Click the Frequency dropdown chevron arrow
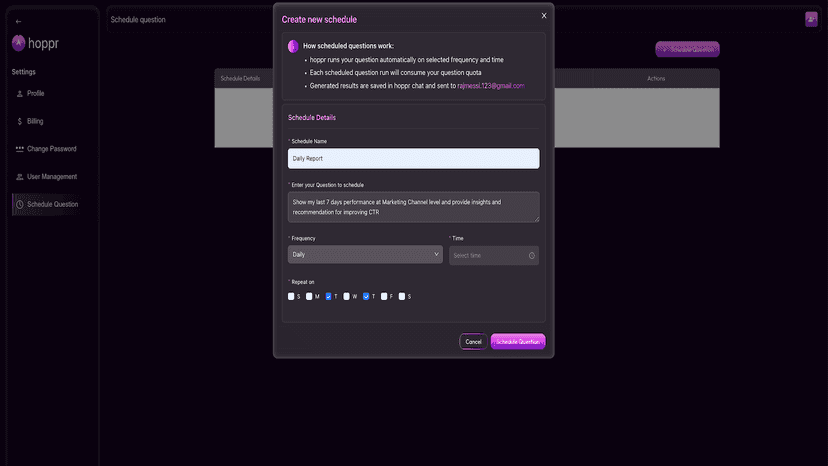Image resolution: width=828 pixels, height=466 pixels. coord(436,254)
